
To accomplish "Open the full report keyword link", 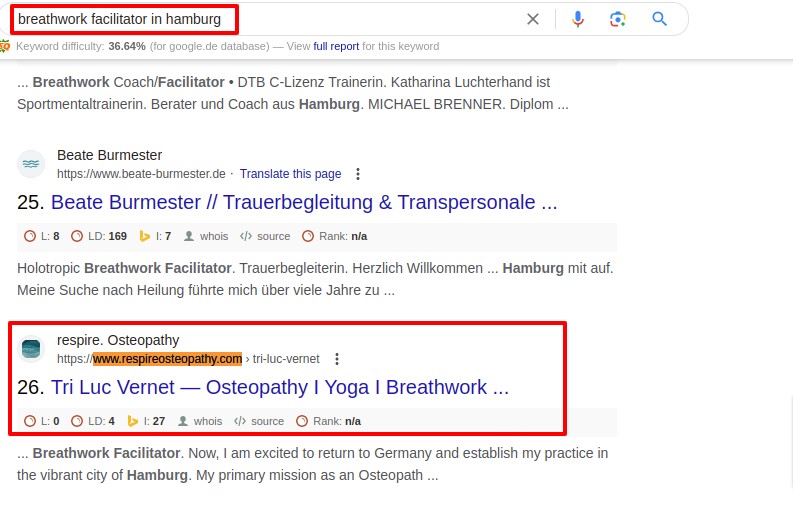I will (x=336, y=47).
